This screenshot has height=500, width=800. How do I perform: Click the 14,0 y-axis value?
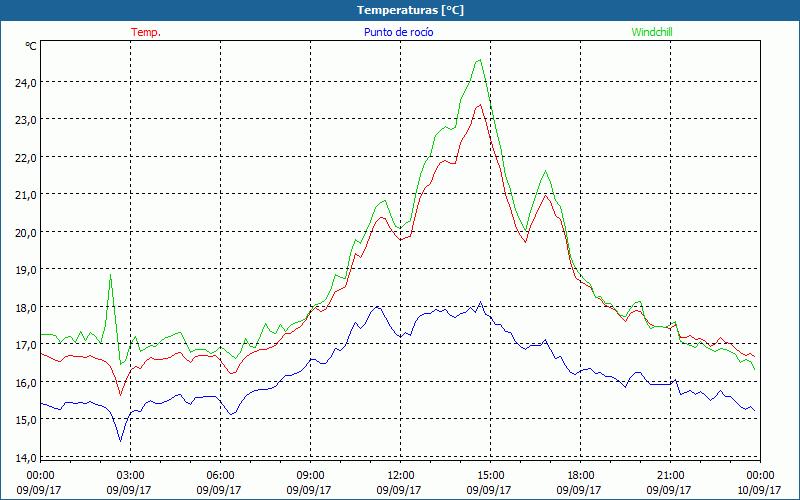[26, 458]
